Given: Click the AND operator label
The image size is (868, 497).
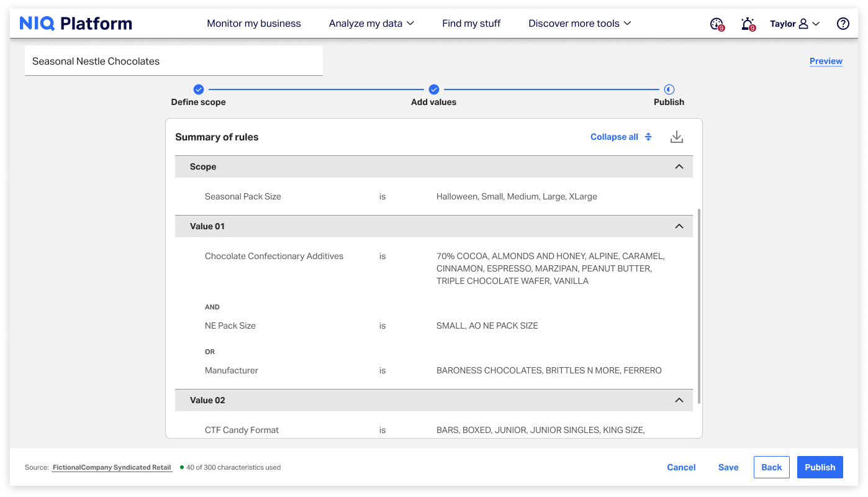Looking at the screenshot, I should 212,307.
